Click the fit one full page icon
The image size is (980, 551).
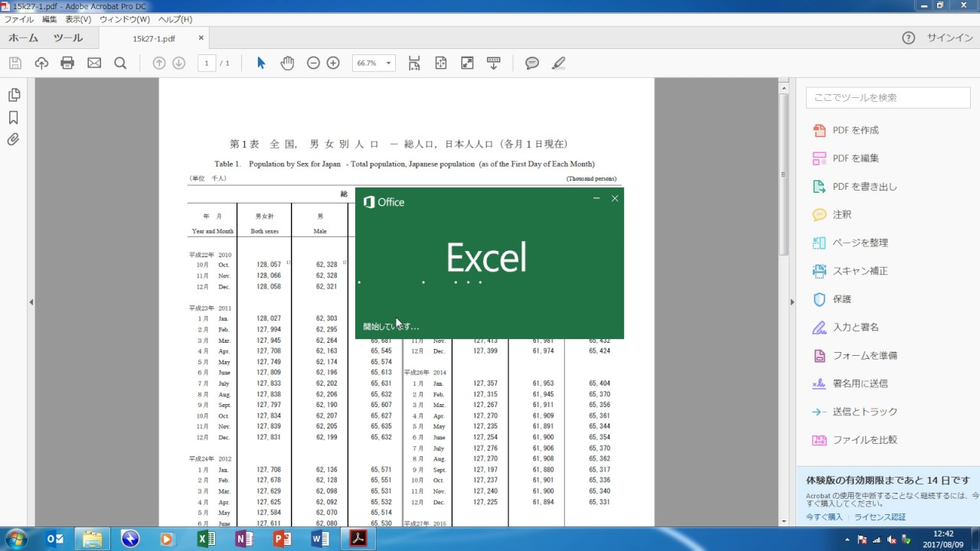click(x=441, y=63)
